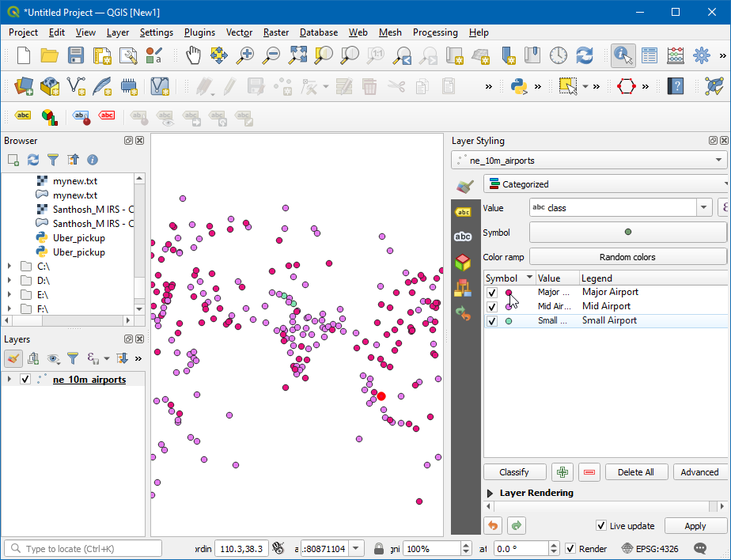The height and width of the screenshot is (560, 731).
Task: Click the Classify button
Action: point(514,472)
